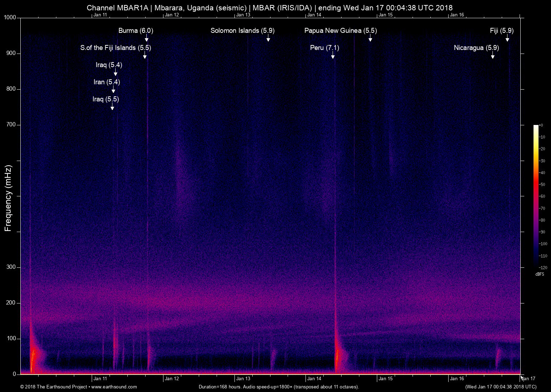Click the Peru (7.1) event label
This screenshot has height=392, width=551.
(x=324, y=48)
